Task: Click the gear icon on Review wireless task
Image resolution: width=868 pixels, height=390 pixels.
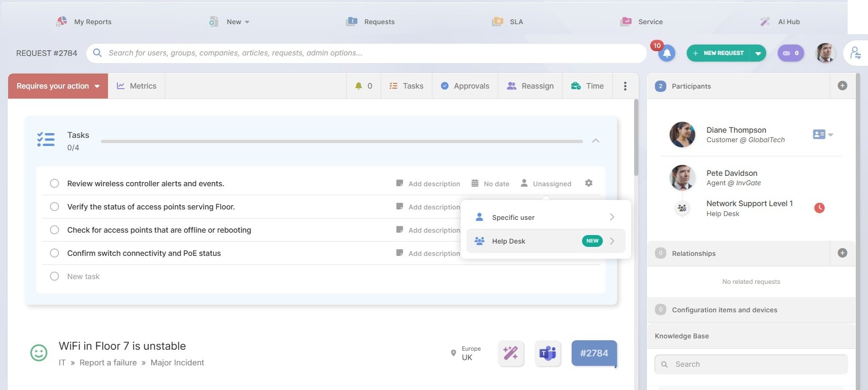Action: (x=589, y=183)
